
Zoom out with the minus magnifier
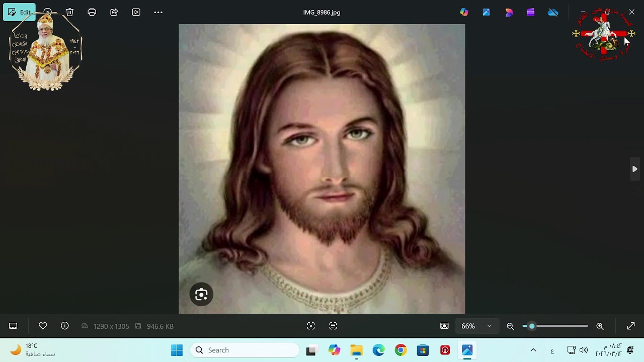(510, 326)
